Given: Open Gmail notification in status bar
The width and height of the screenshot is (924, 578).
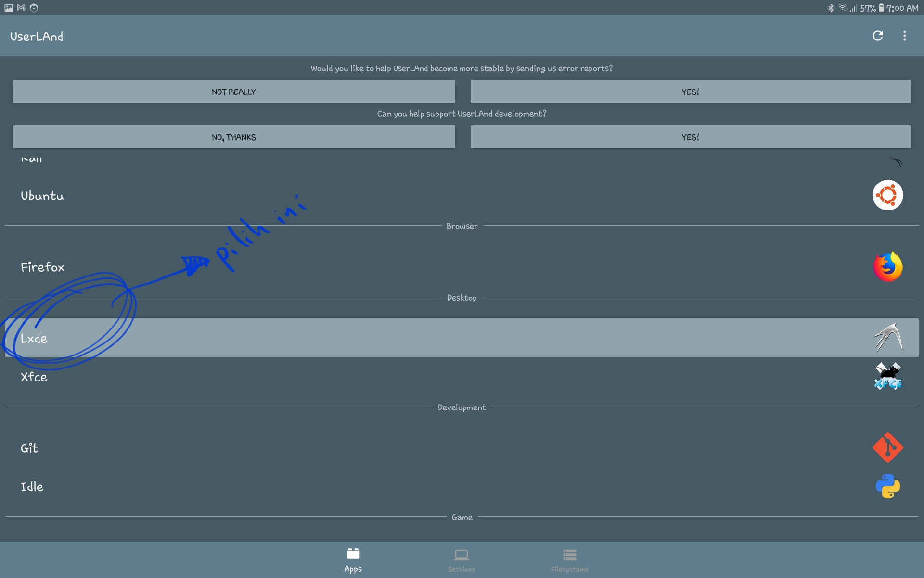Looking at the screenshot, I should tap(21, 8).
